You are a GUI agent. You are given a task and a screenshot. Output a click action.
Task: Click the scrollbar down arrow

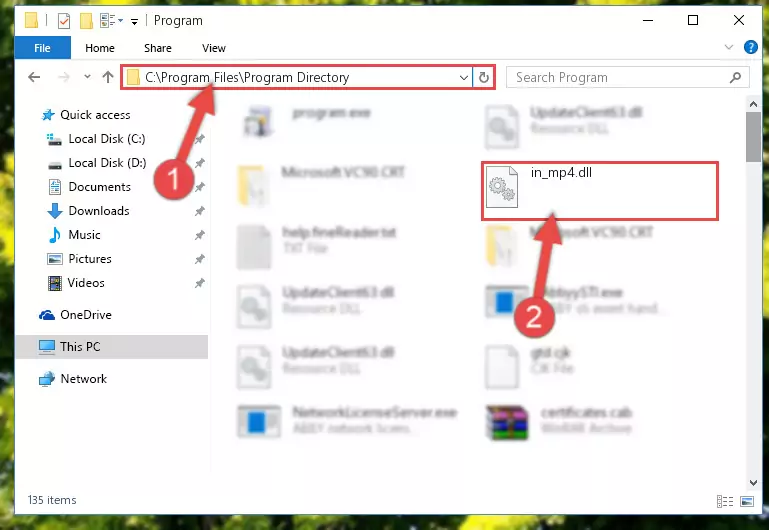tap(753, 482)
